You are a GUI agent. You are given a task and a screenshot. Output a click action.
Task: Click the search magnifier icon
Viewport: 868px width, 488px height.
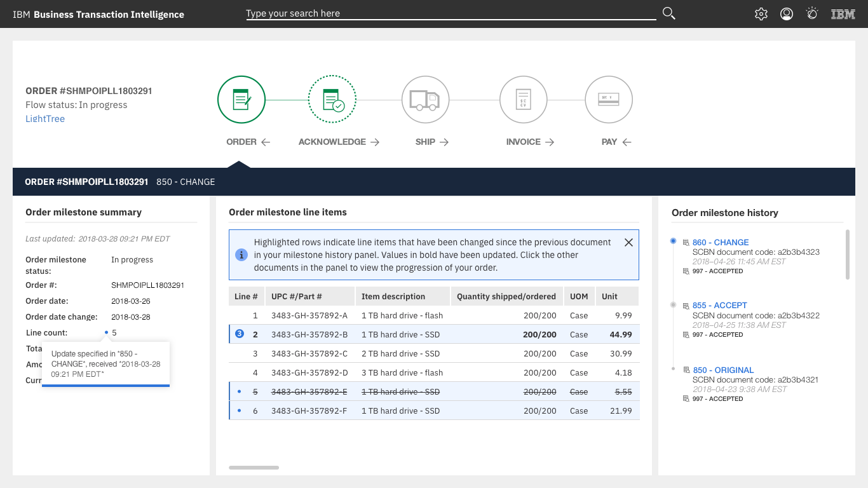point(668,13)
